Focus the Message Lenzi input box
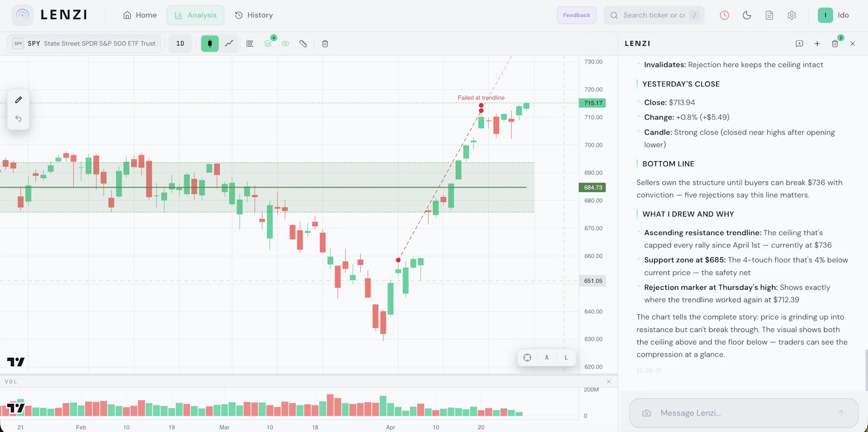 point(744,413)
